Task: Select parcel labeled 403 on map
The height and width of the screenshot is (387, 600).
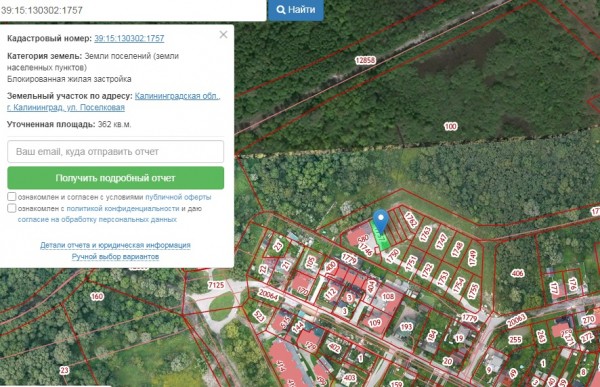Action: pos(349,378)
